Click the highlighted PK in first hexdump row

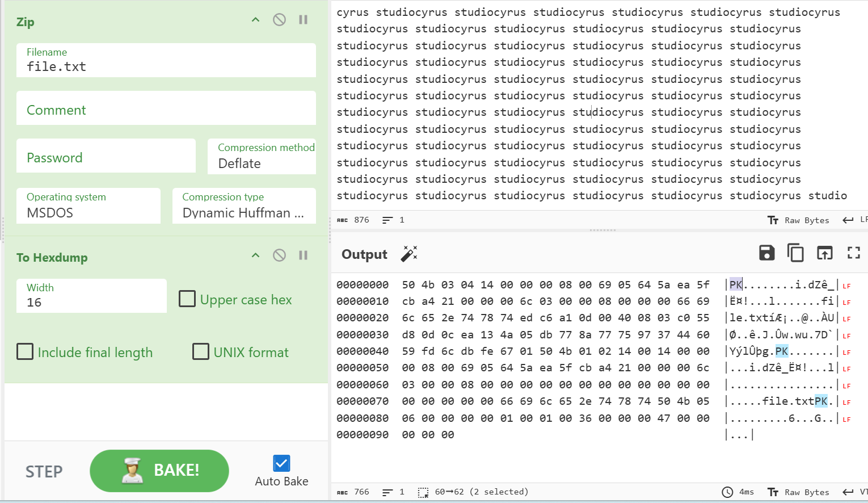[736, 284]
